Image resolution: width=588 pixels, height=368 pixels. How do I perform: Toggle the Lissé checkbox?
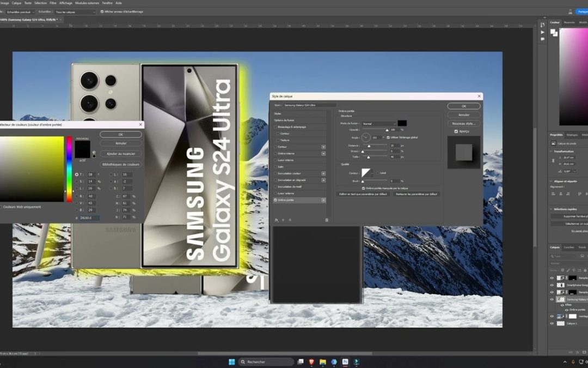pos(378,173)
